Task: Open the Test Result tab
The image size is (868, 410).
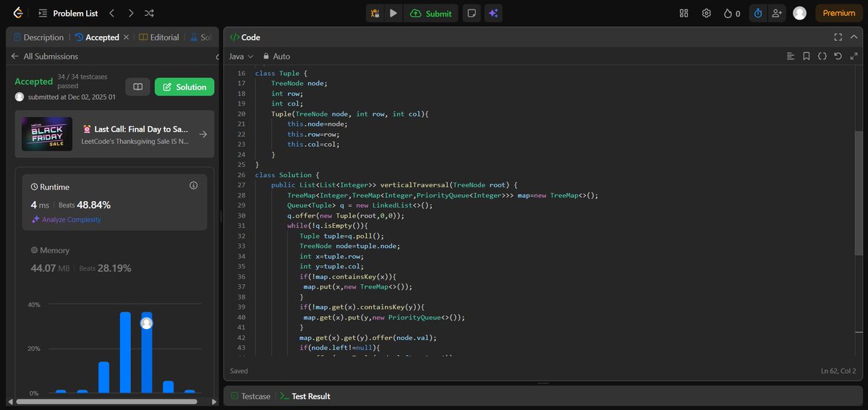Action: (x=305, y=396)
